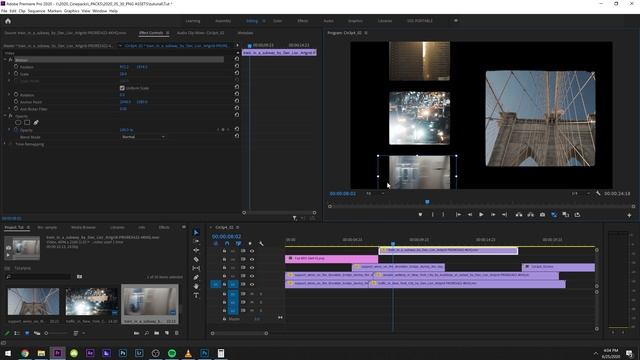
Task: Play the sequence in Program monitor
Action: click(x=481, y=215)
